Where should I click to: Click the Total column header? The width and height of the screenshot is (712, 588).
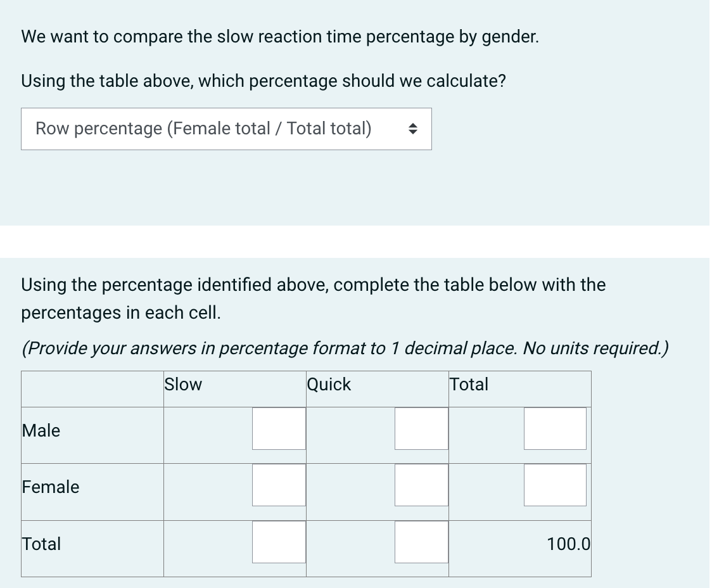point(469,385)
